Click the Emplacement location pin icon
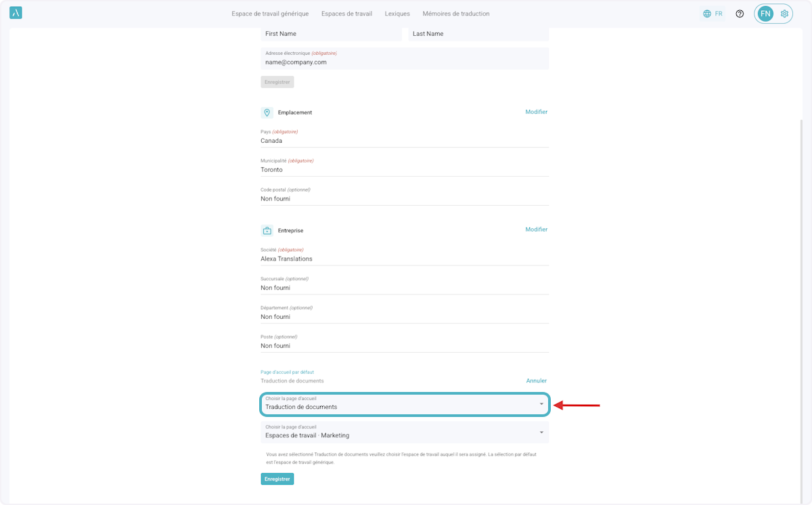Viewport: 812px width, 505px height. click(267, 112)
